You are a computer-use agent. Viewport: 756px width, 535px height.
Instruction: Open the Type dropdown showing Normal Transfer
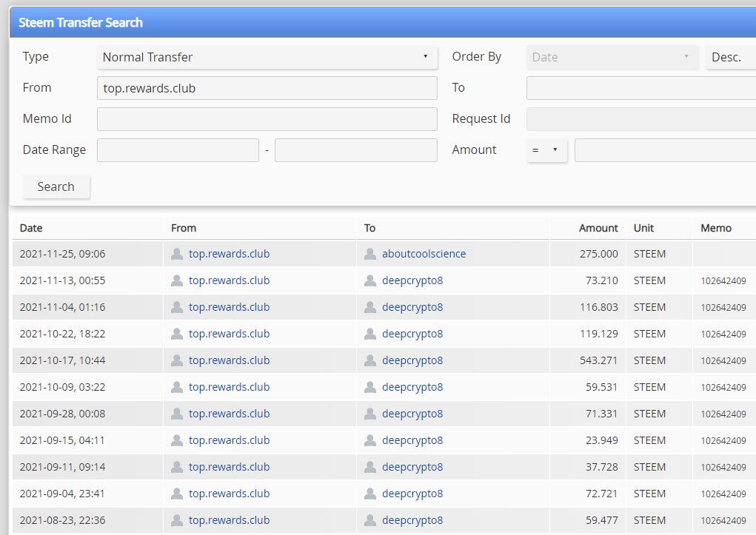[267, 57]
